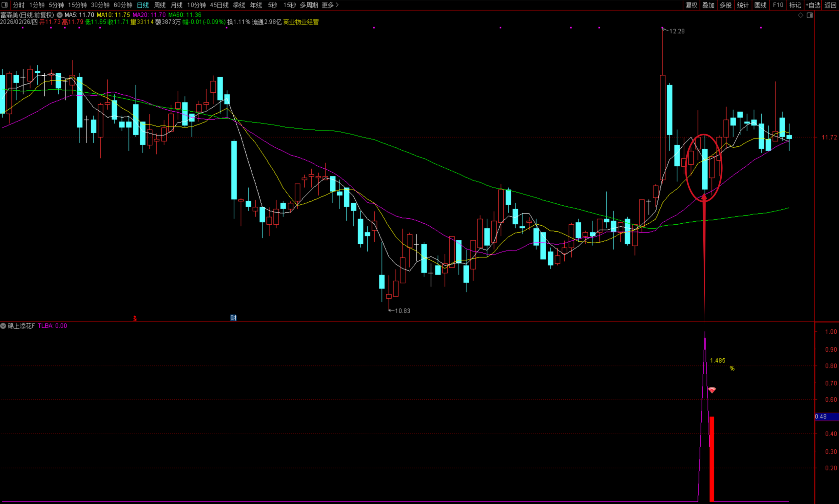The height and width of the screenshot is (504, 839).
Task: Toggle the left sidebar panel icon
Action: click(x=4, y=5)
